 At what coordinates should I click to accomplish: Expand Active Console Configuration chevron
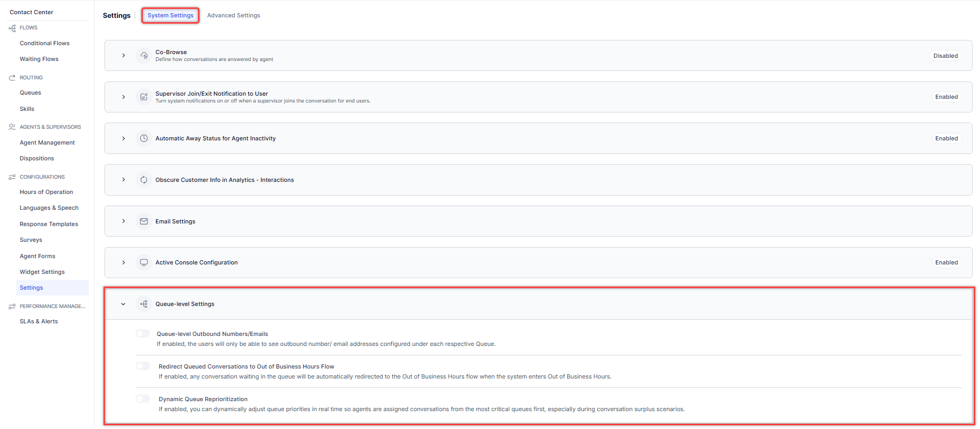click(x=123, y=262)
